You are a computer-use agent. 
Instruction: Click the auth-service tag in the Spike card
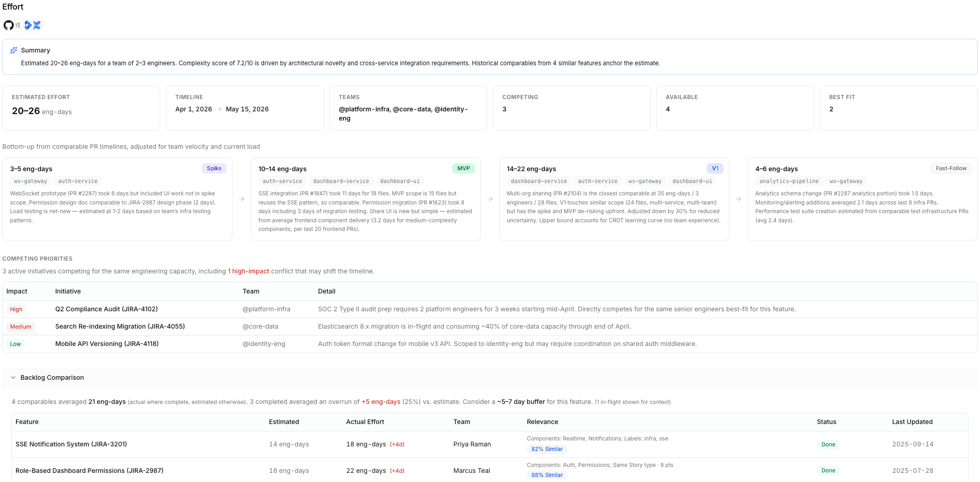coord(78,181)
